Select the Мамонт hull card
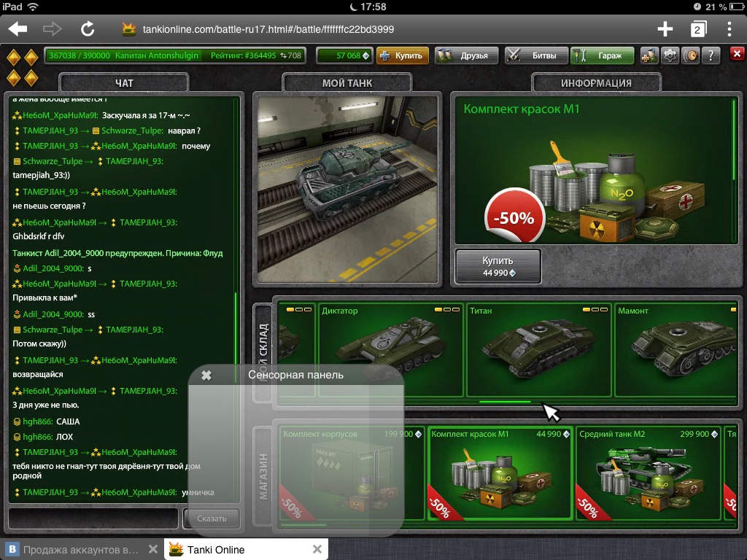 (676, 350)
